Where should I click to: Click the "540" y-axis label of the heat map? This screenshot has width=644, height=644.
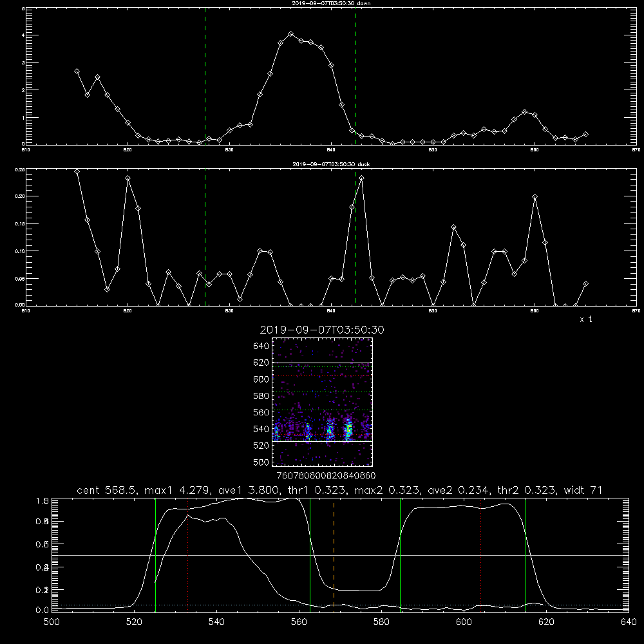click(x=261, y=429)
